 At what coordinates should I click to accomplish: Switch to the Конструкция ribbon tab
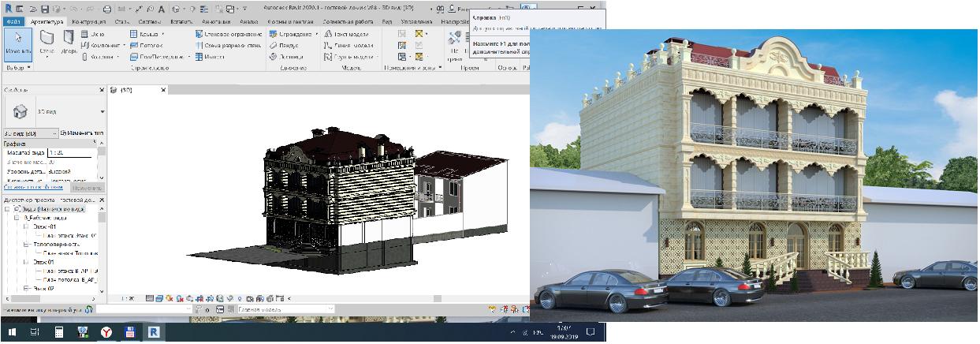[x=88, y=22]
